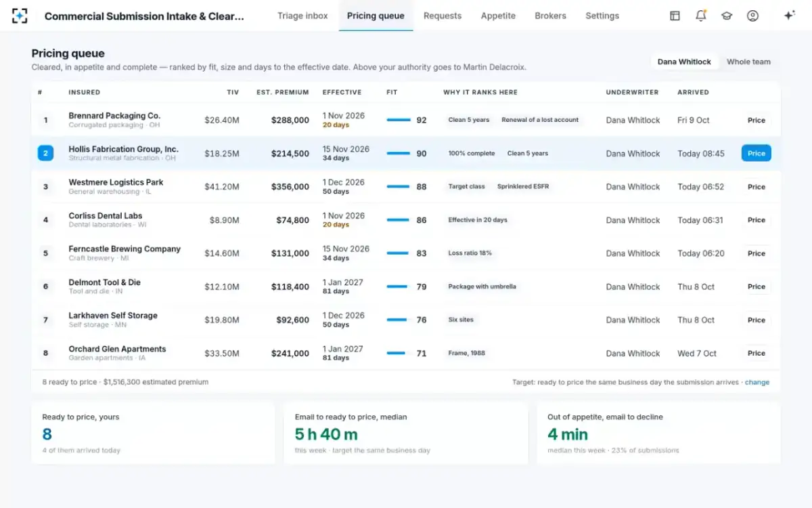The width and height of the screenshot is (812, 508).
Task: Price Brennard Packaging Co. submission
Action: [x=757, y=120]
